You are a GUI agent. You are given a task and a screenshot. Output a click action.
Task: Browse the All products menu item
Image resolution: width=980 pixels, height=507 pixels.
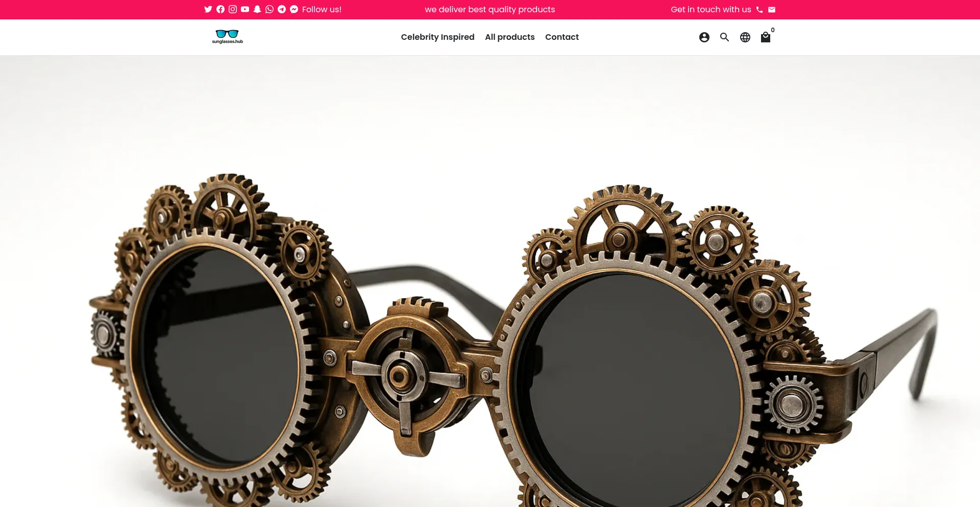point(510,37)
